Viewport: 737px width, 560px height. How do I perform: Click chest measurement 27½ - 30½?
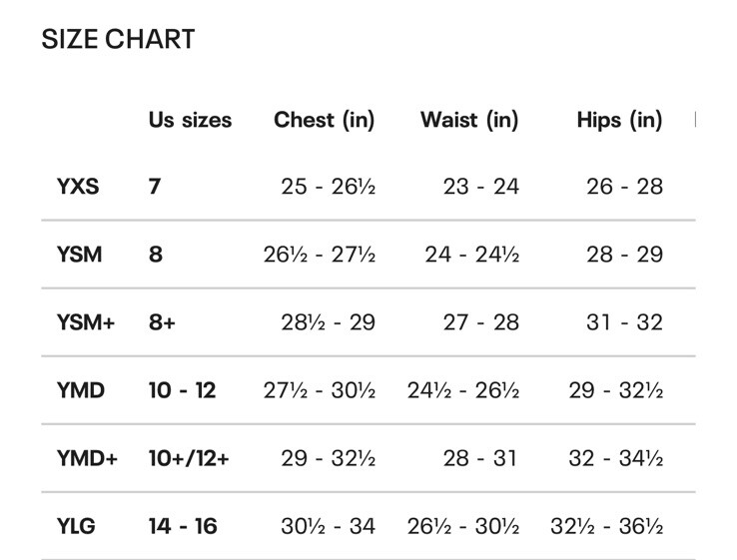tap(320, 390)
